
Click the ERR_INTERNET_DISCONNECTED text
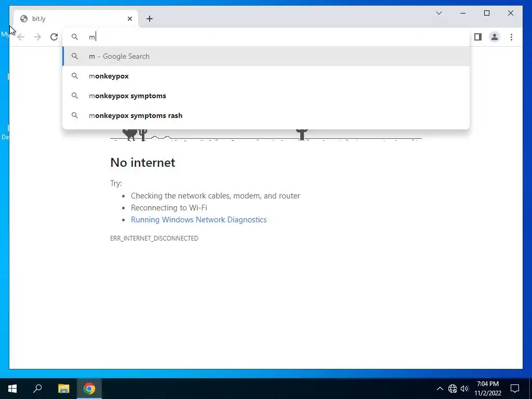pos(154,238)
